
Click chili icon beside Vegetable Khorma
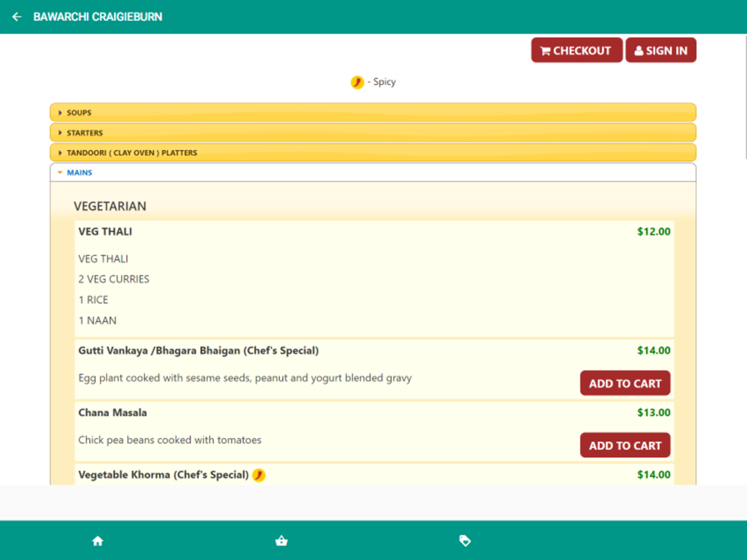(258, 475)
